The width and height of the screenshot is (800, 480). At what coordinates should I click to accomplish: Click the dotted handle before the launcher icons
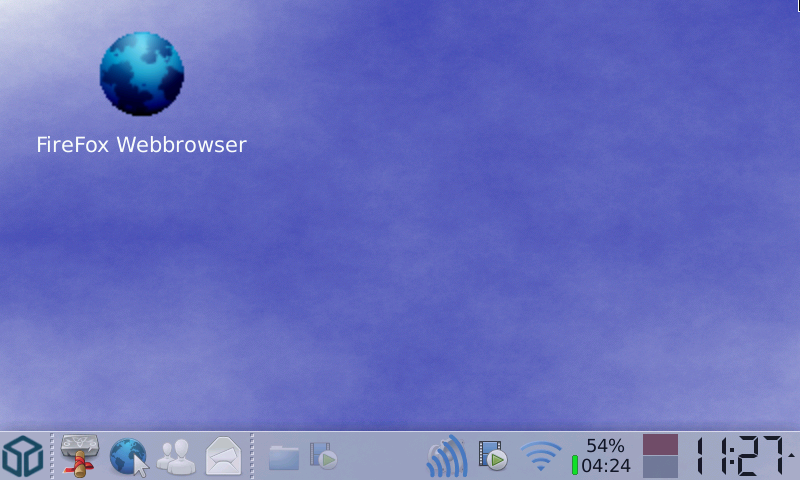click(x=51, y=457)
